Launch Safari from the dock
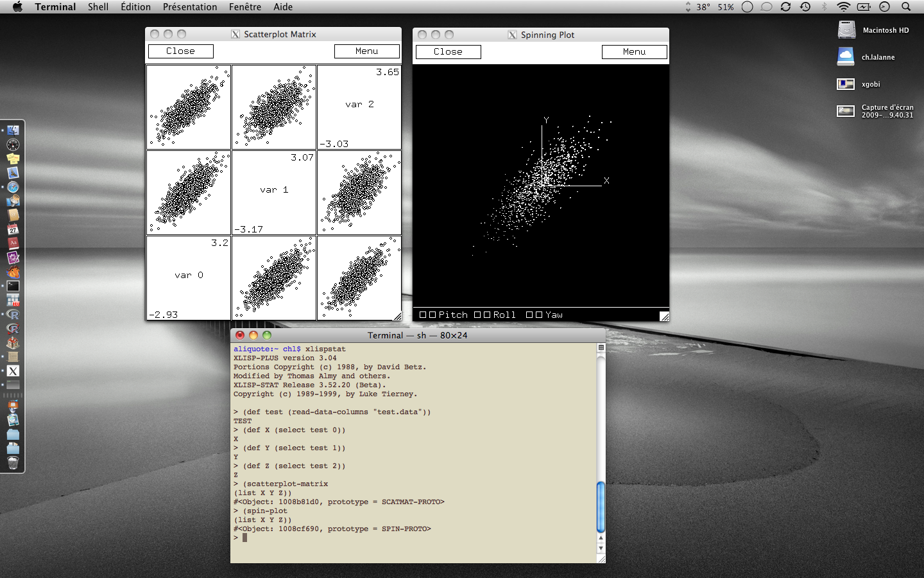Screen dimensions: 924x578 tap(13, 187)
